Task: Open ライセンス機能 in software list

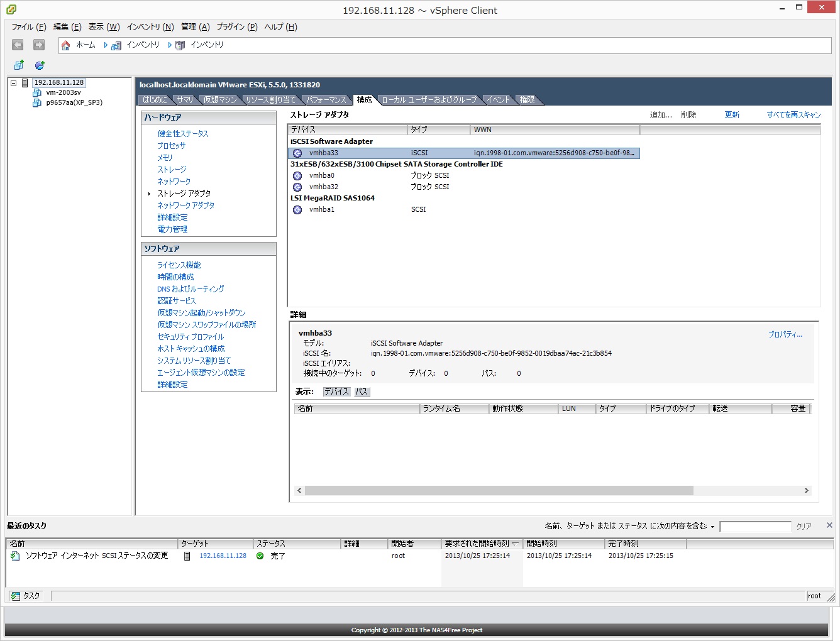Action: (x=179, y=265)
